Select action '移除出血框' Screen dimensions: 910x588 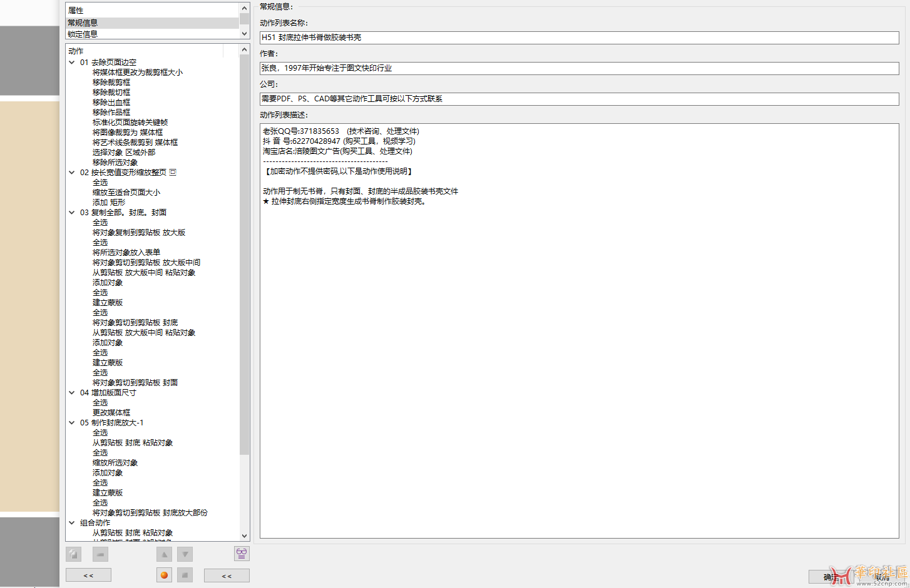click(111, 103)
